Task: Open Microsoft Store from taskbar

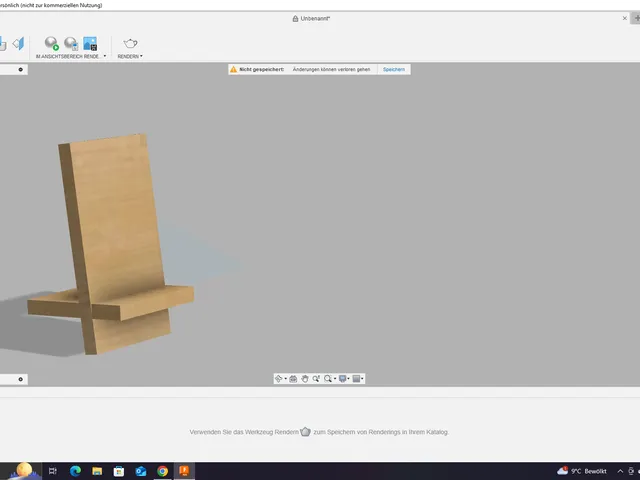Action: 119,471
